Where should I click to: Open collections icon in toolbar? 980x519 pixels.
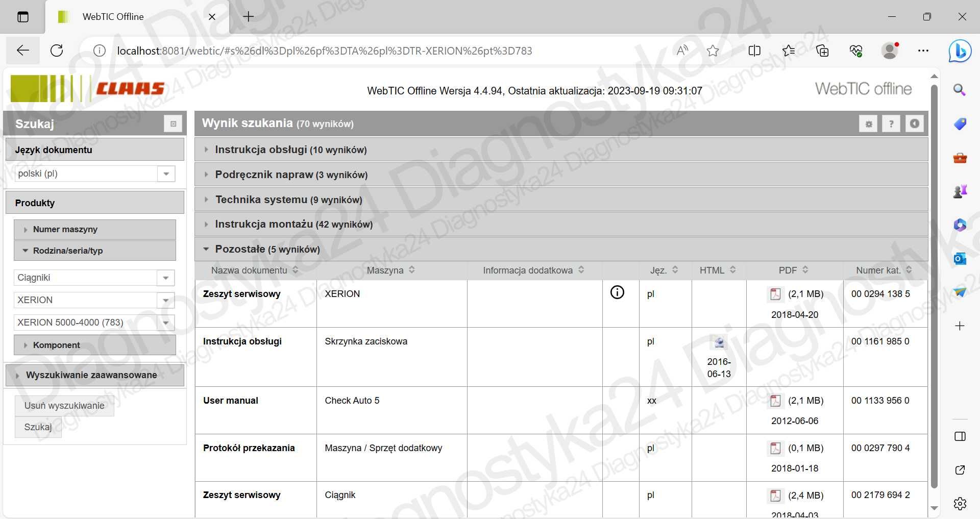pos(822,51)
